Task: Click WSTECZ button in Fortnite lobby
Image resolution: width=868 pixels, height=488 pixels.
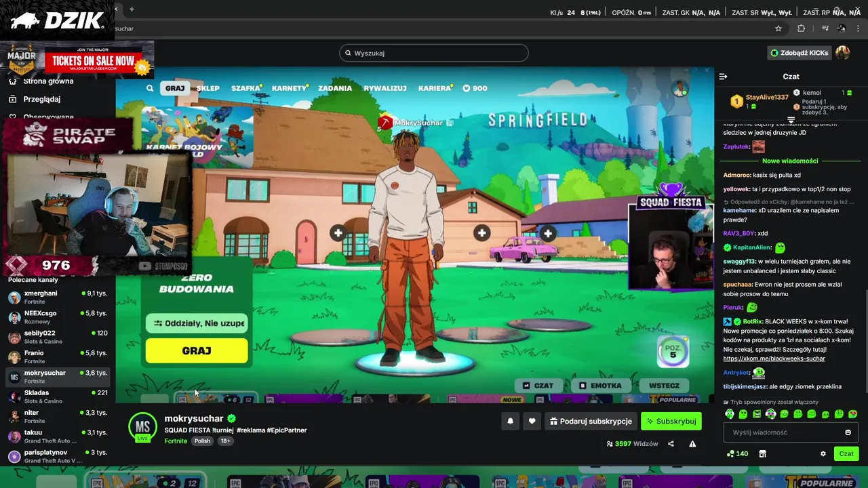Action: coord(664,386)
